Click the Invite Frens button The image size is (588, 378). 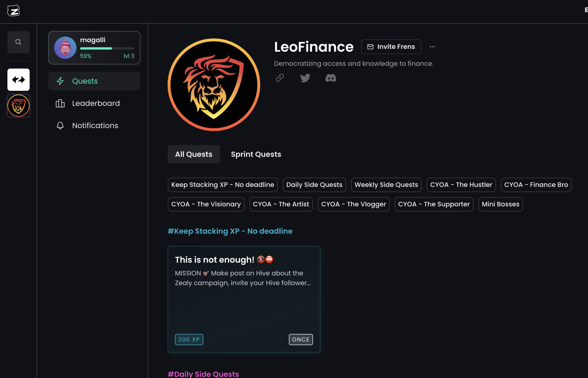pos(391,47)
